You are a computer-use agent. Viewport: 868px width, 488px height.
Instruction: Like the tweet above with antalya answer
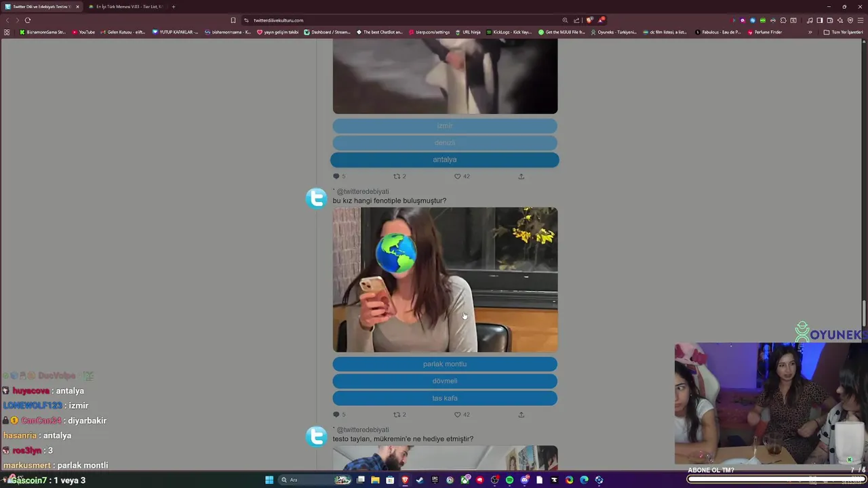point(458,176)
